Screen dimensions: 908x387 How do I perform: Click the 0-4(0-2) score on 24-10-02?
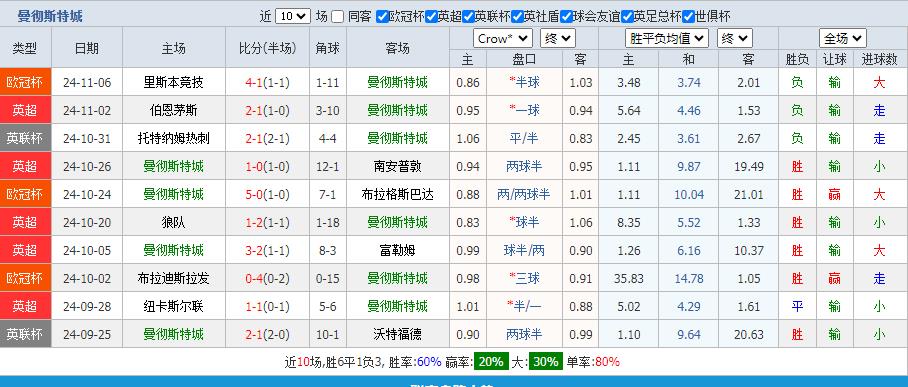[x=268, y=278]
